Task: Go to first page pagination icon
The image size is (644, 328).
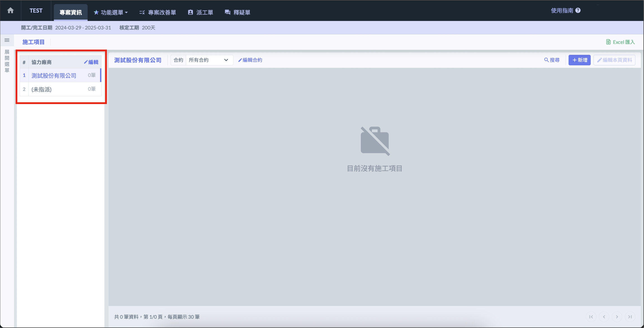Action: coord(591,317)
